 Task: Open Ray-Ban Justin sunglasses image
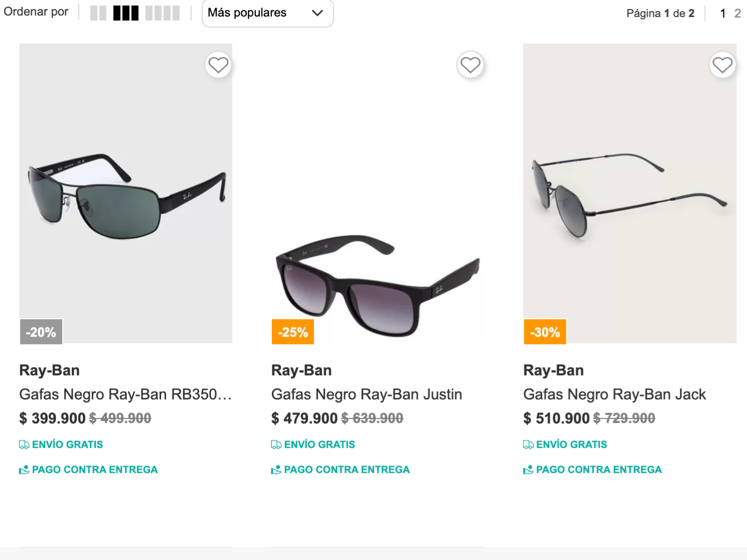(x=378, y=194)
